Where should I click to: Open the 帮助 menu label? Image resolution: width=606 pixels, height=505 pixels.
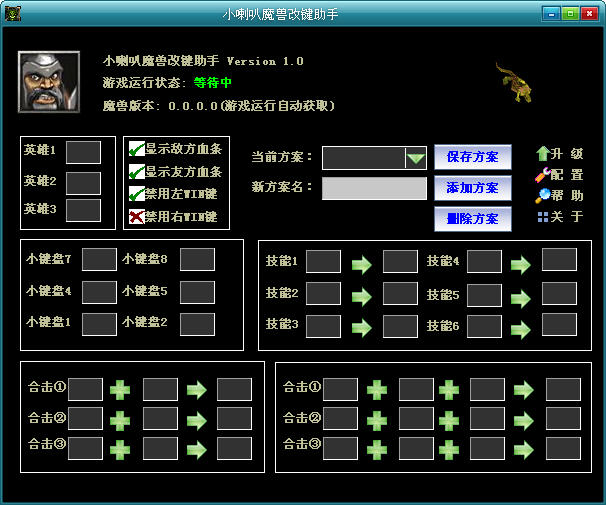(x=567, y=196)
